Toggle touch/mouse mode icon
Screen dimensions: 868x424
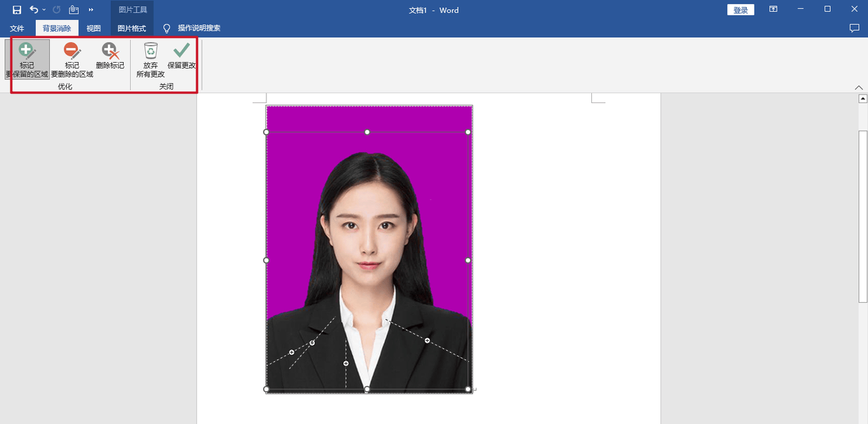coord(74,10)
